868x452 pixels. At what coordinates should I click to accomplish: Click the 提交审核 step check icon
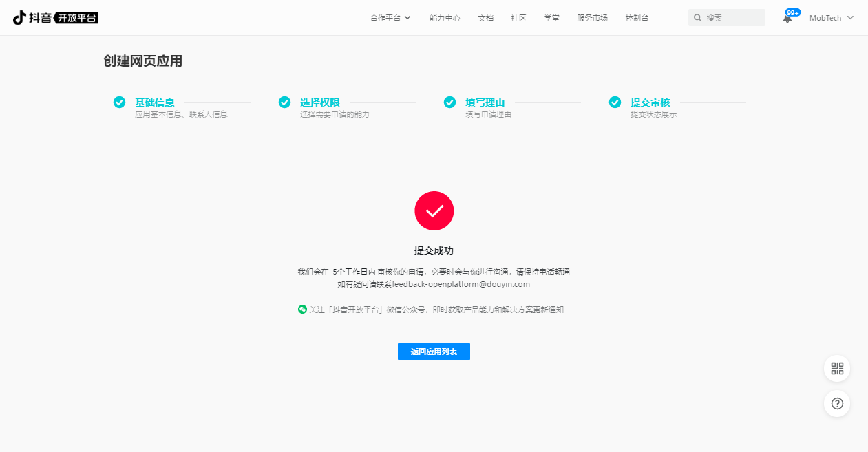tap(615, 102)
